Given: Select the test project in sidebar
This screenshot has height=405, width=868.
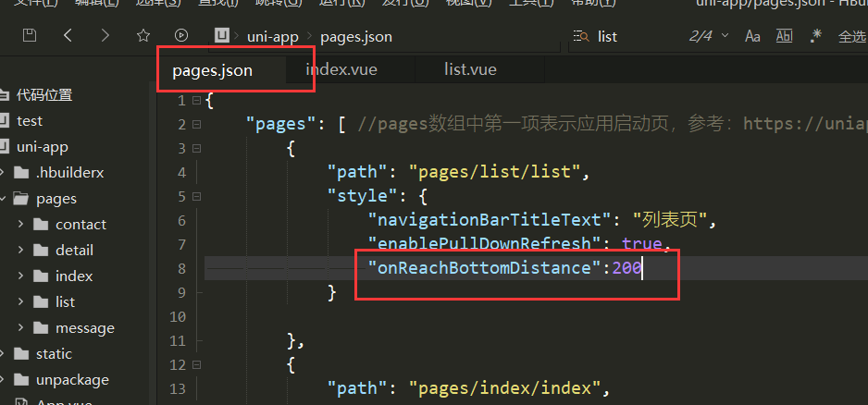Looking at the screenshot, I should coord(30,120).
